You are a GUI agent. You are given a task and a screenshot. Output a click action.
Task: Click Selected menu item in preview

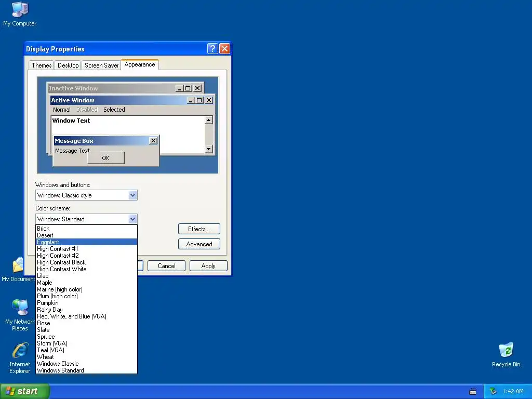tap(114, 110)
